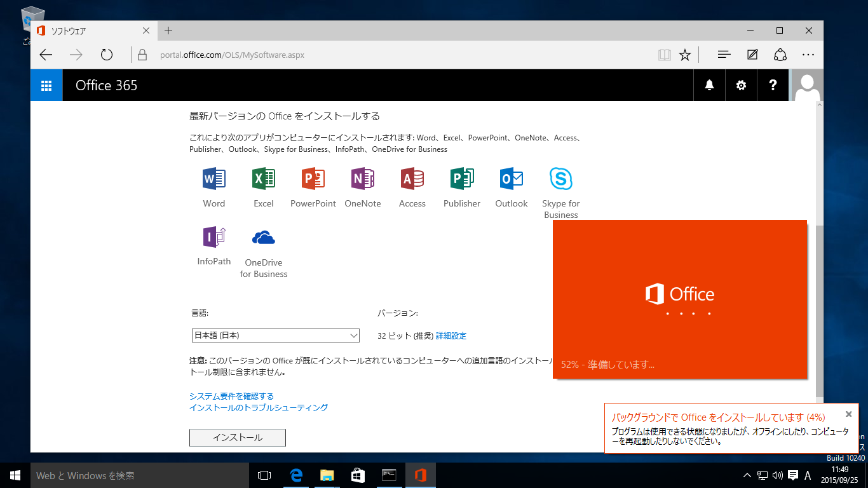Open the Edge Hub panel
The width and height of the screenshot is (868, 488).
coord(724,55)
